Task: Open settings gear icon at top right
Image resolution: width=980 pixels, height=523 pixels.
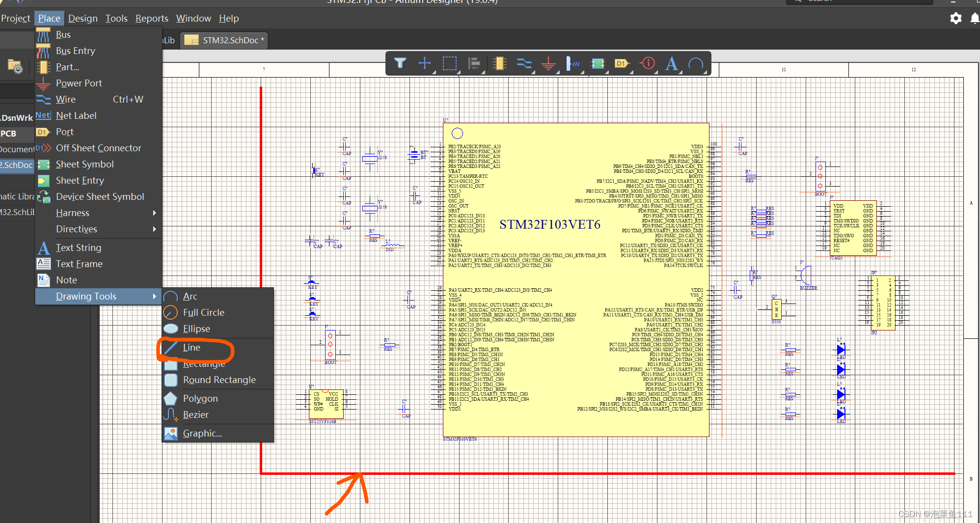Action: tap(955, 18)
